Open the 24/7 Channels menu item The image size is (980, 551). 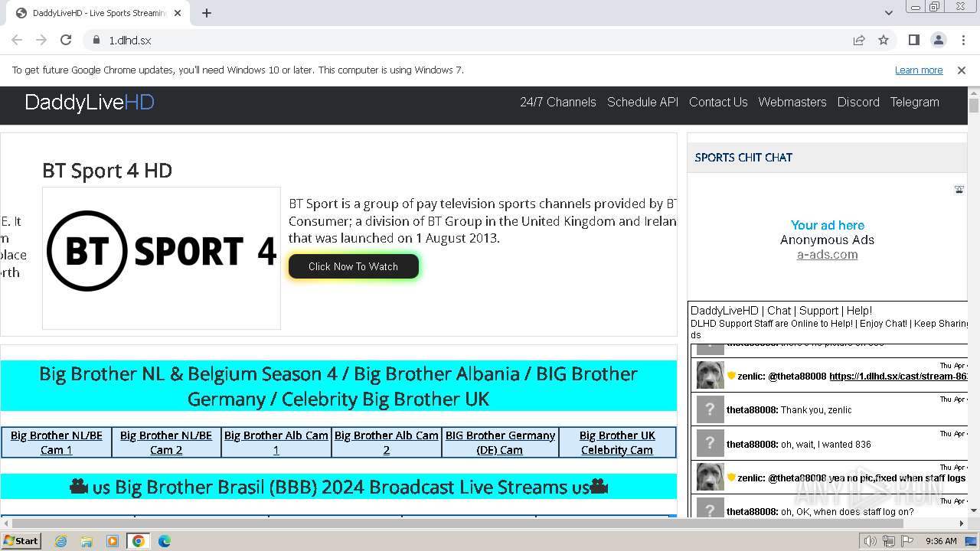[x=558, y=102]
